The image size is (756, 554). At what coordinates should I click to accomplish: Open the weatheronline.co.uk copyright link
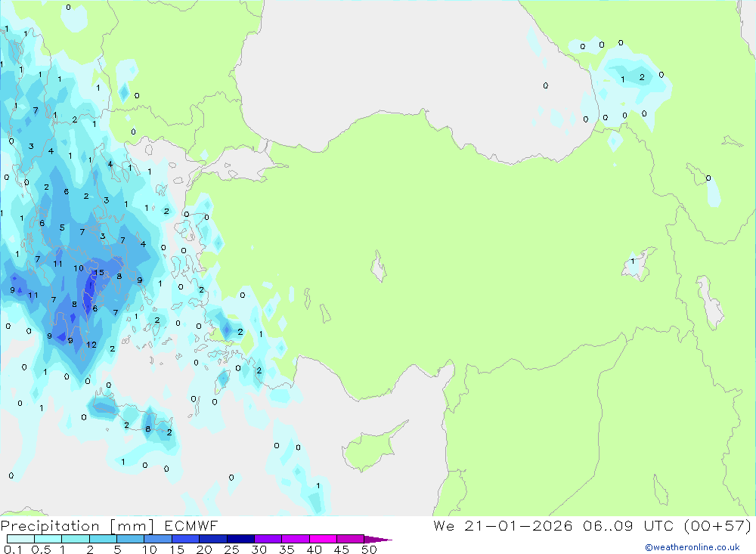coord(692,547)
